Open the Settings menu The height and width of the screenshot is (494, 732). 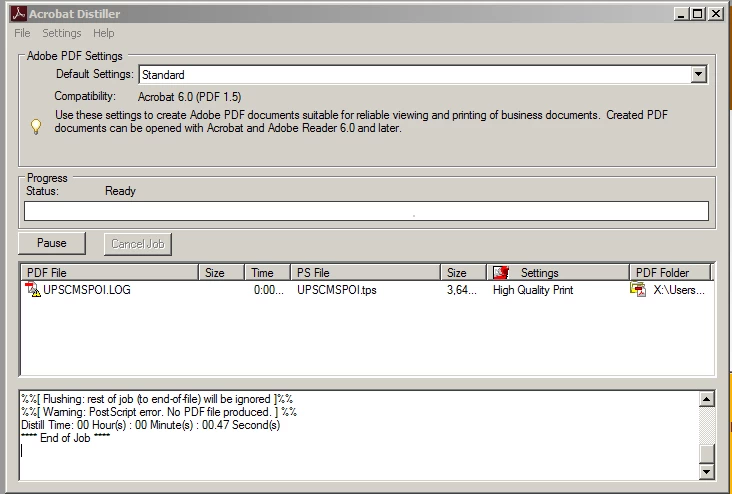[x=62, y=33]
